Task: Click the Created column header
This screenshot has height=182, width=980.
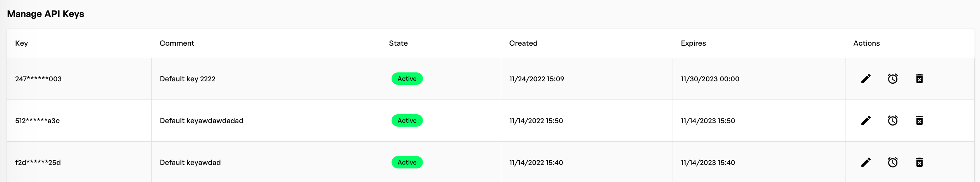Action: click(523, 43)
